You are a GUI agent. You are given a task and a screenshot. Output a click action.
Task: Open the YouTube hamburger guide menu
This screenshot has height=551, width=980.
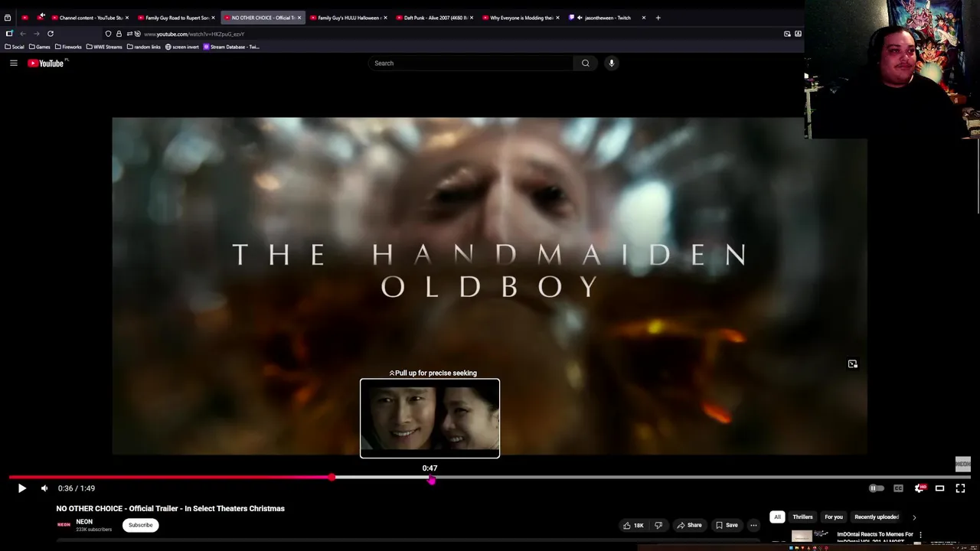[14, 63]
